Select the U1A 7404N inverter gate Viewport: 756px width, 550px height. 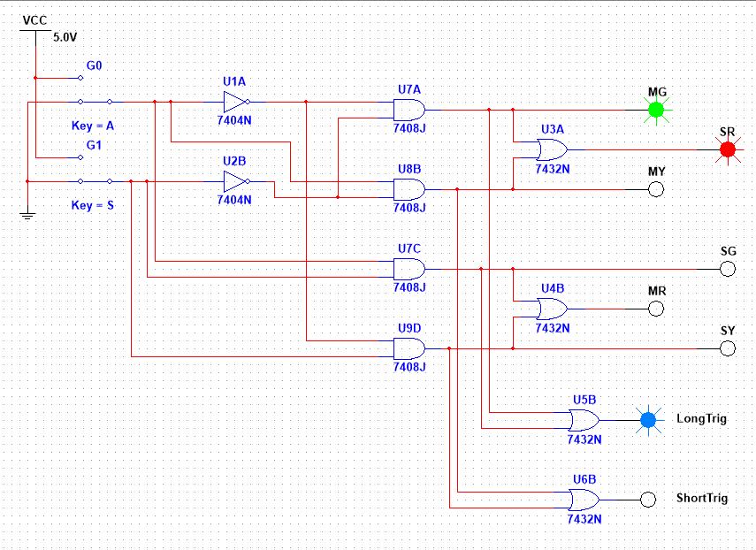(x=233, y=102)
